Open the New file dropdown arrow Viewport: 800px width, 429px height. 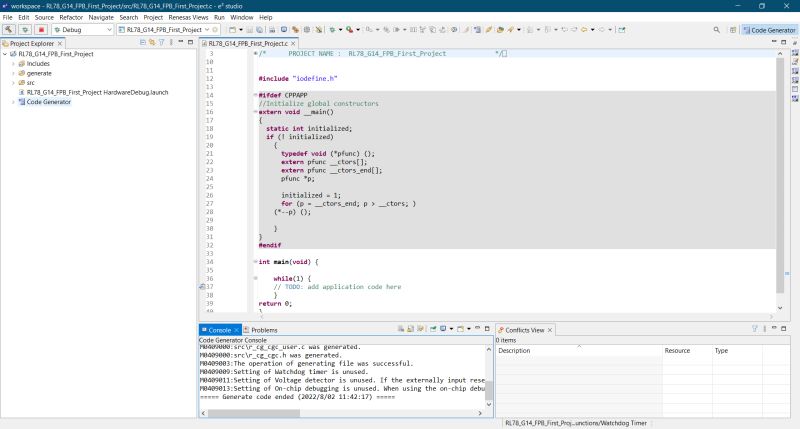[240, 30]
